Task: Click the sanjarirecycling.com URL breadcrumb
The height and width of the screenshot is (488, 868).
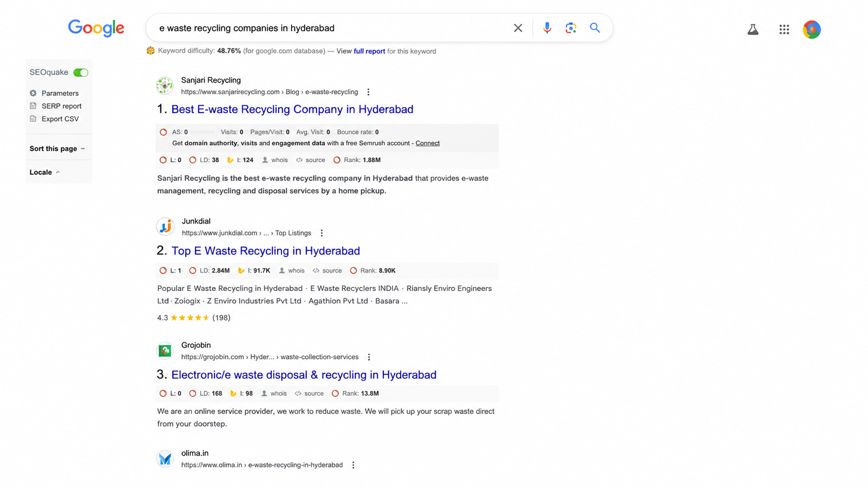Action: point(269,92)
